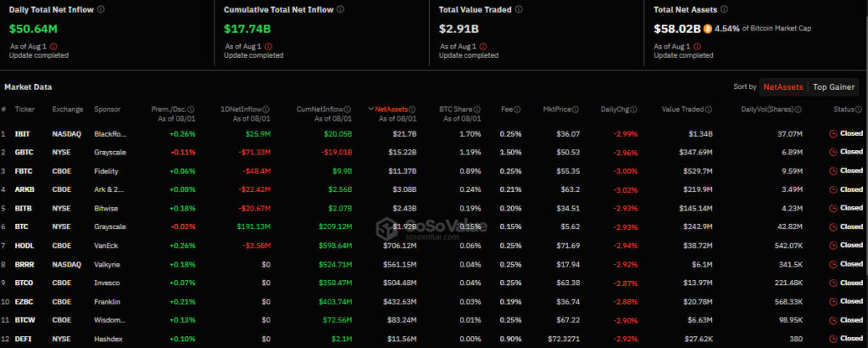Screen dimensions: 868x348
Task: Click the $2.91B total value traded
Action: pos(459,28)
